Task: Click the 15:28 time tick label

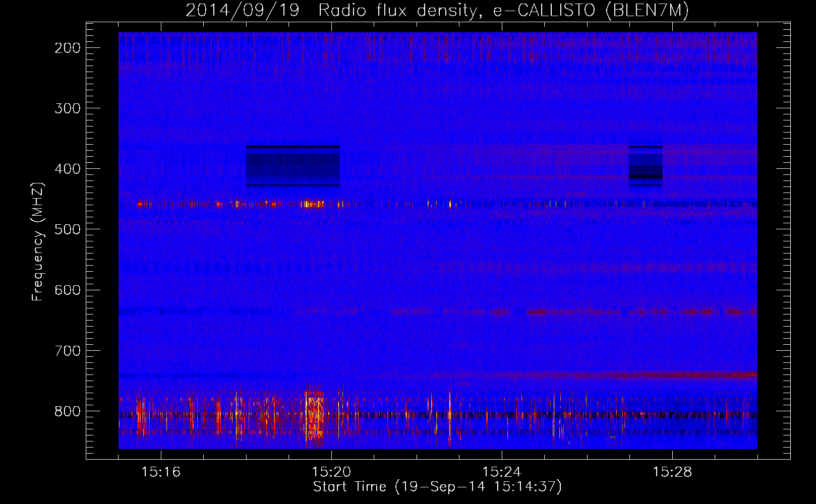Action: 672,472
